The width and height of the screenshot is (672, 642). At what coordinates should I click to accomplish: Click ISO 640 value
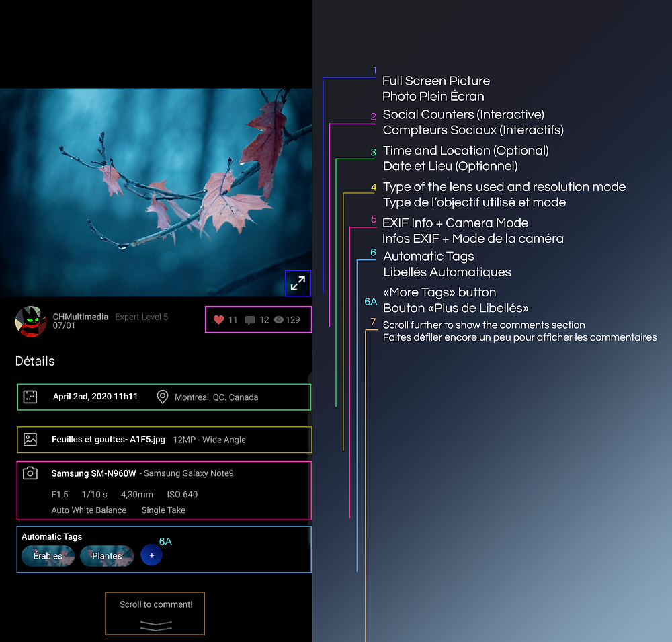[182, 495]
